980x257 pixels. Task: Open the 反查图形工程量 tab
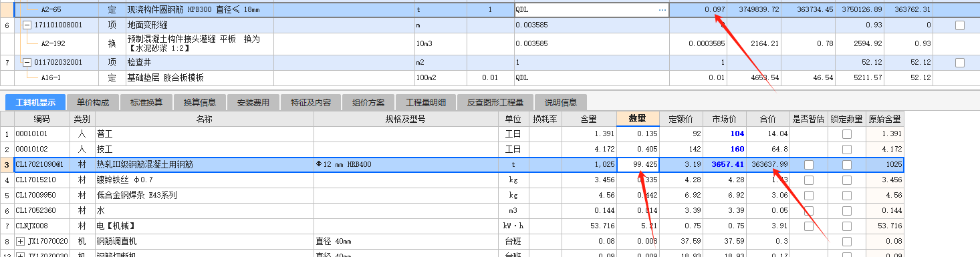tap(495, 103)
